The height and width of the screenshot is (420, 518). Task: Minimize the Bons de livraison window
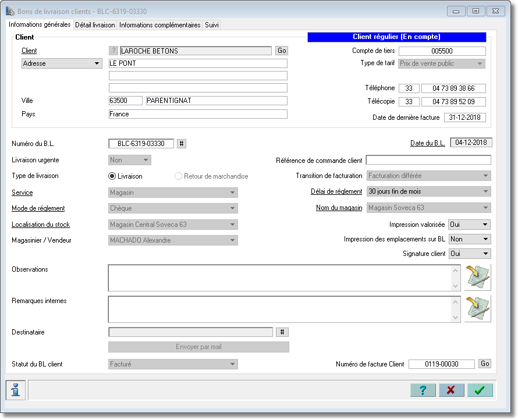(x=456, y=11)
